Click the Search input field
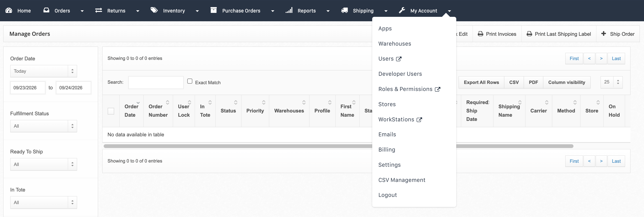Image resolution: width=644 pixels, height=217 pixels. 156,82
